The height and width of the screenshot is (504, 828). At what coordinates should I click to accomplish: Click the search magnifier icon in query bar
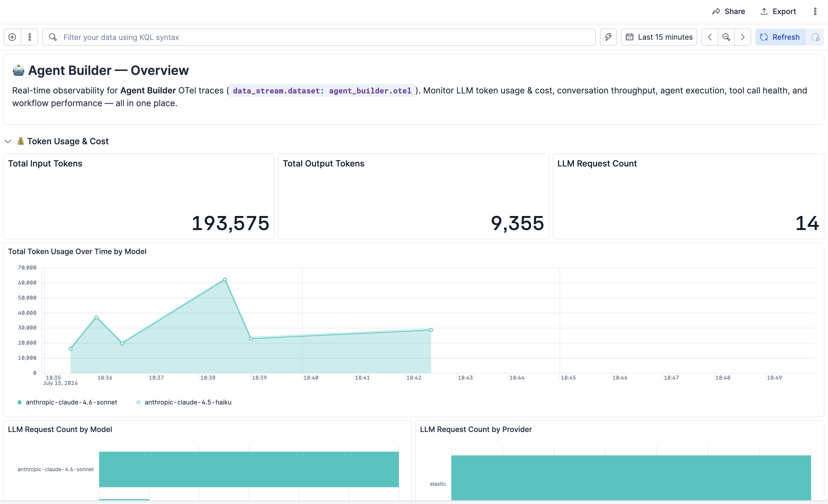click(53, 37)
